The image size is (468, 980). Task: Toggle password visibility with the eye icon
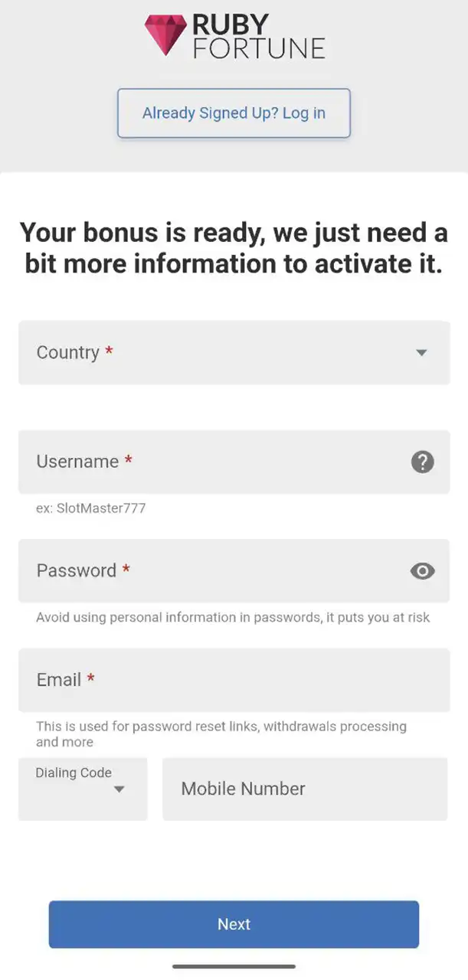click(423, 571)
